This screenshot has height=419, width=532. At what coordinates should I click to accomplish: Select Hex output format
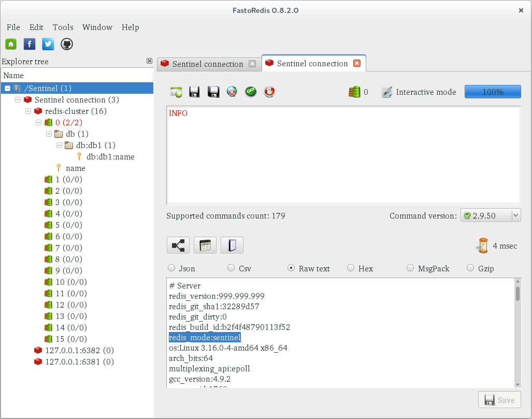coord(351,268)
